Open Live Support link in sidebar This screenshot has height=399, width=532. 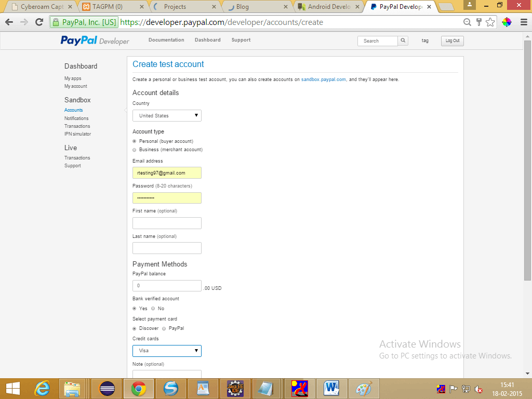pyautogui.click(x=73, y=166)
